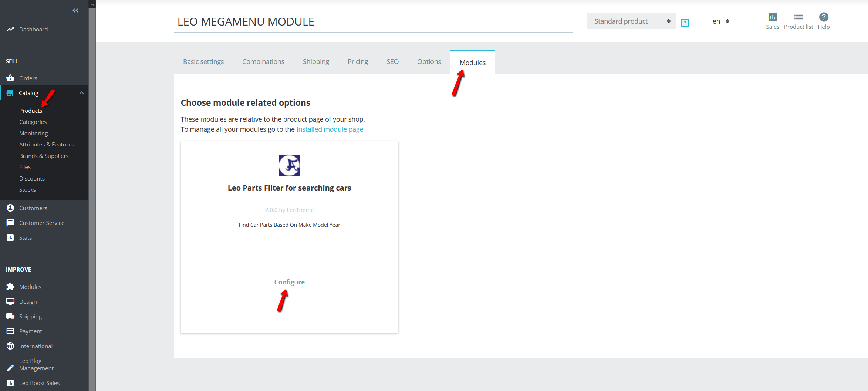
Task: Open the Product list icon
Action: point(798,17)
